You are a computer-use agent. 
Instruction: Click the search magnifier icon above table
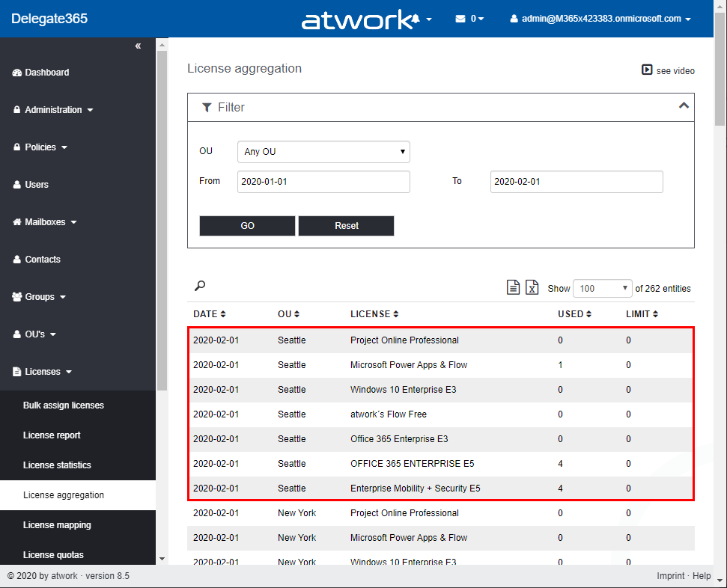coord(200,286)
